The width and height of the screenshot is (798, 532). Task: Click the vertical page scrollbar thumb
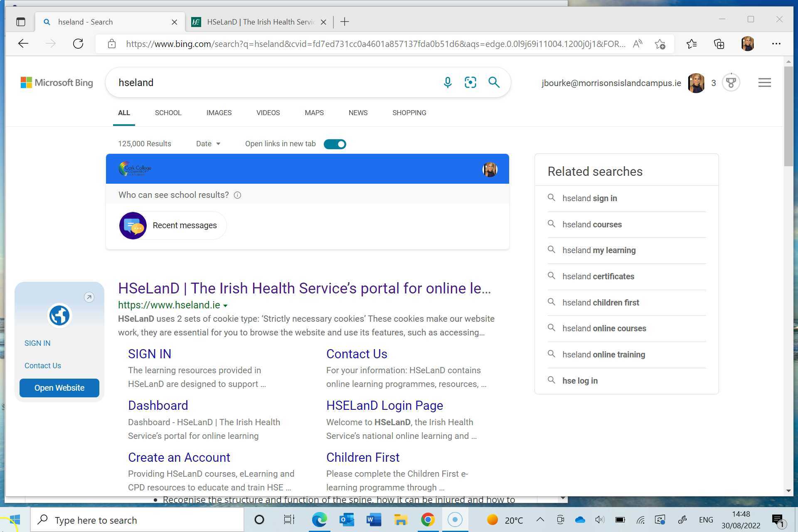tap(788, 116)
